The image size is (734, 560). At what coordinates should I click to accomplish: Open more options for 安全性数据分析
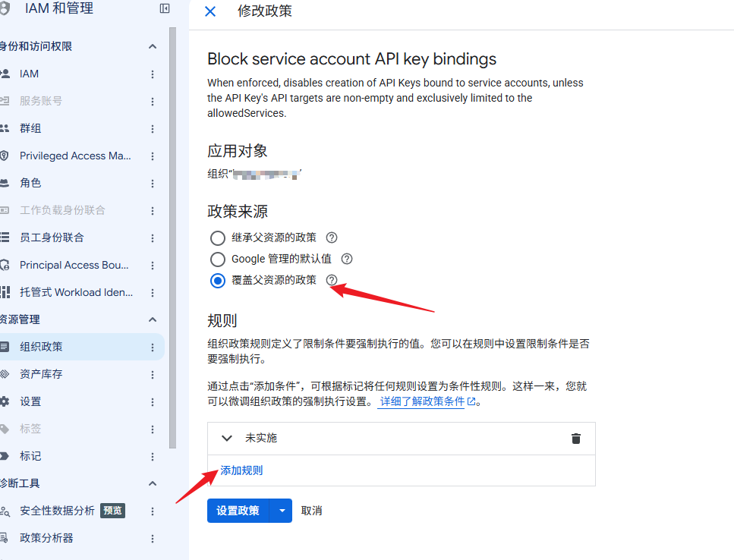pyautogui.click(x=153, y=511)
